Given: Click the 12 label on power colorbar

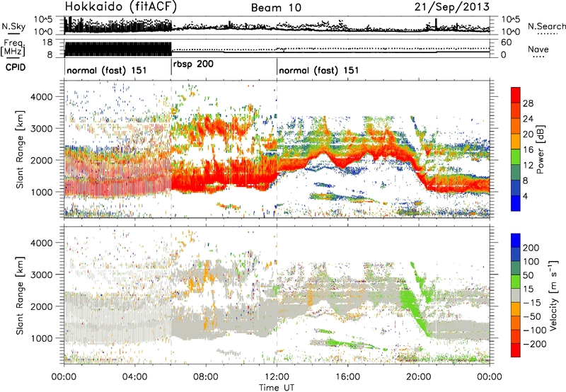Looking at the screenshot, I should [528, 166].
